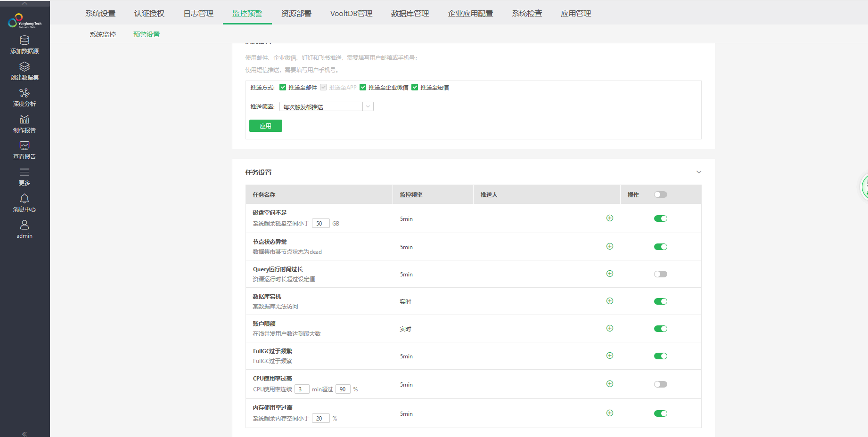Open the 系统设置 tab

(x=100, y=13)
